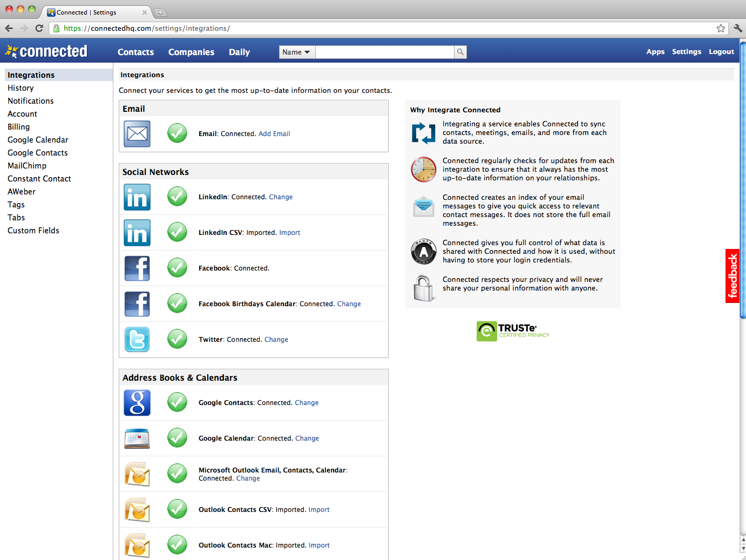Select Tabs in the sidebar
Screen dimensions: 746x560
coord(16,218)
